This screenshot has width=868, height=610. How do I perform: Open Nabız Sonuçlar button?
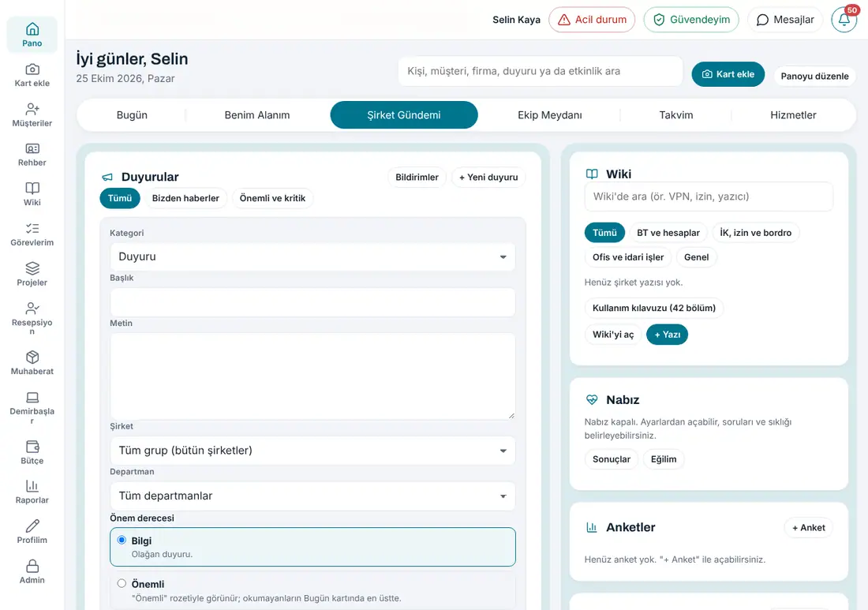pos(611,459)
